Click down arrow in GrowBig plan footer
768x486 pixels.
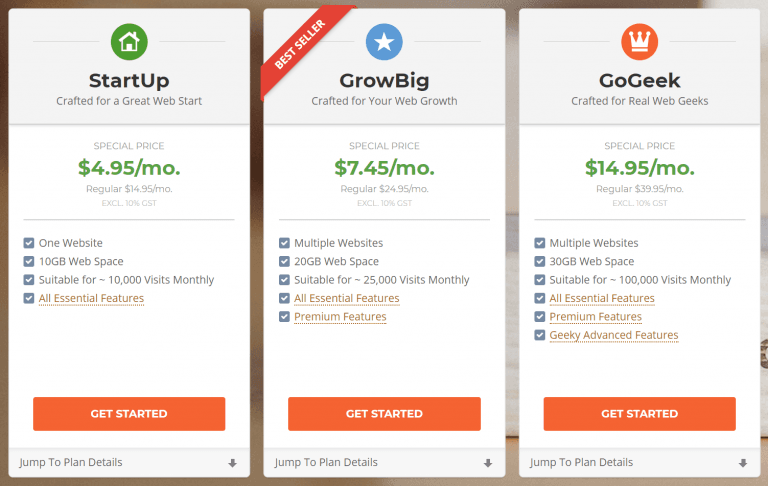(x=488, y=463)
